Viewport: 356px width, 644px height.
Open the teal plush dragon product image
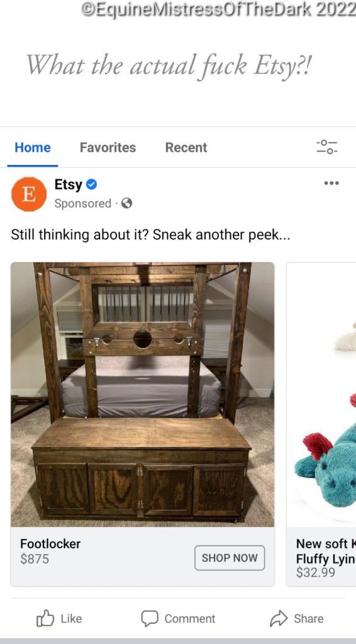[x=321, y=394]
